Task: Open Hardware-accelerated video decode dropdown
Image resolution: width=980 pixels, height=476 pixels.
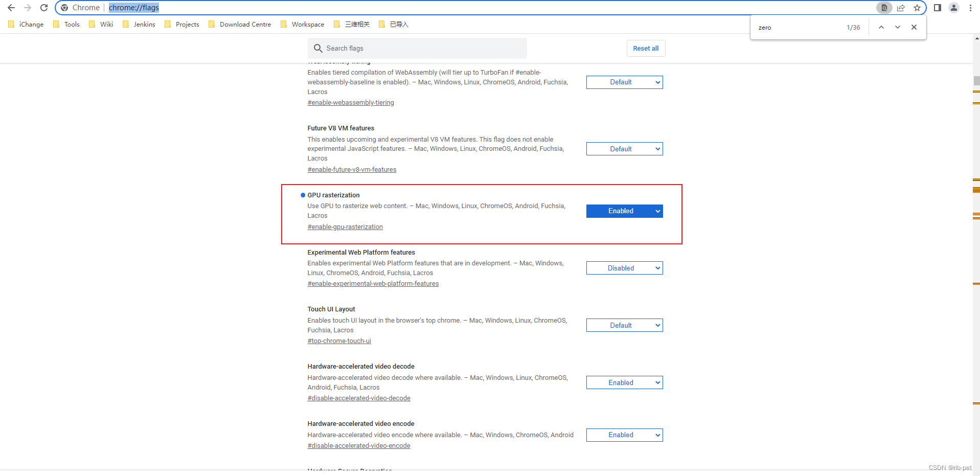Action: (x=624, y=382)
